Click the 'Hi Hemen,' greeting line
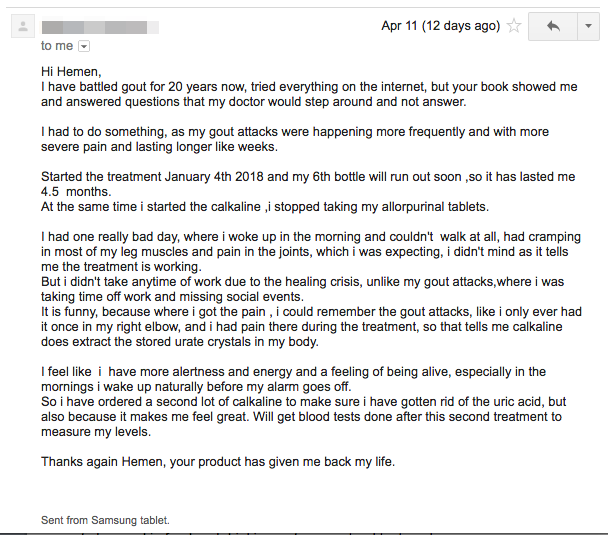 point(71,72)
